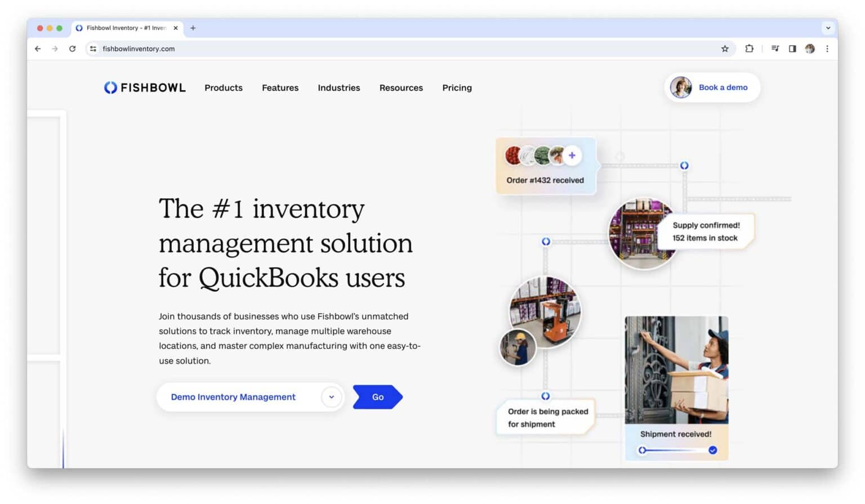Image resolution: width=865 pixels, height=504 pixels.
Task: Open the browser toolbar chevron dropdown
Action: 827,28
